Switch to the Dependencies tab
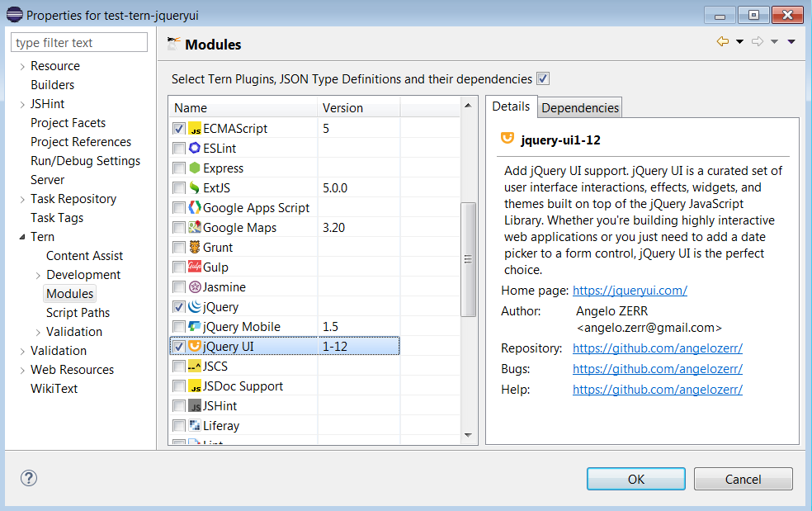Image resolution: width=812 pixels, height=511 pixels. [x=581, y=106]
